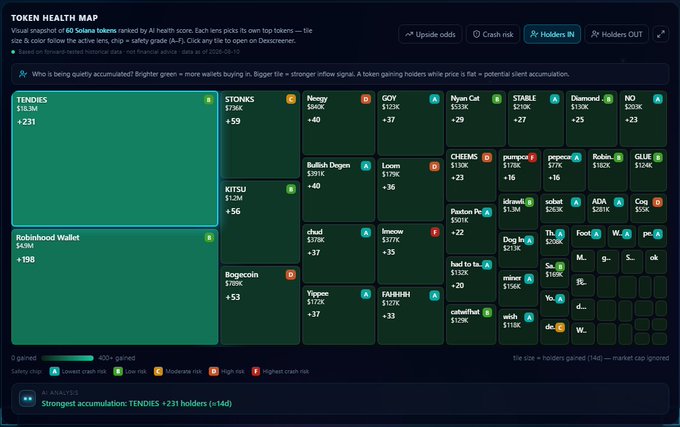Open the Loom token tile
The image size is (680, 427).
411,190
